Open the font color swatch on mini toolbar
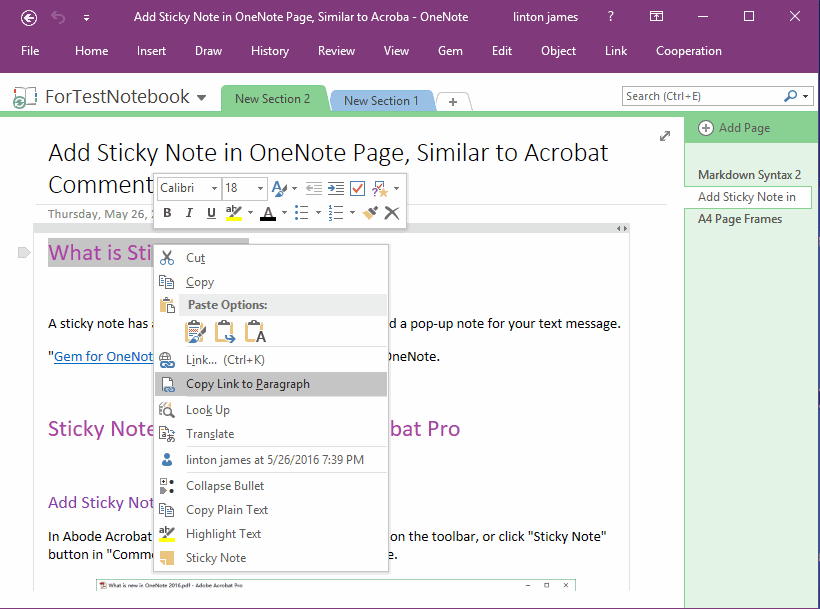Image resolution: width=820 pixels, height=609 pixels. (x=269, y=212)
